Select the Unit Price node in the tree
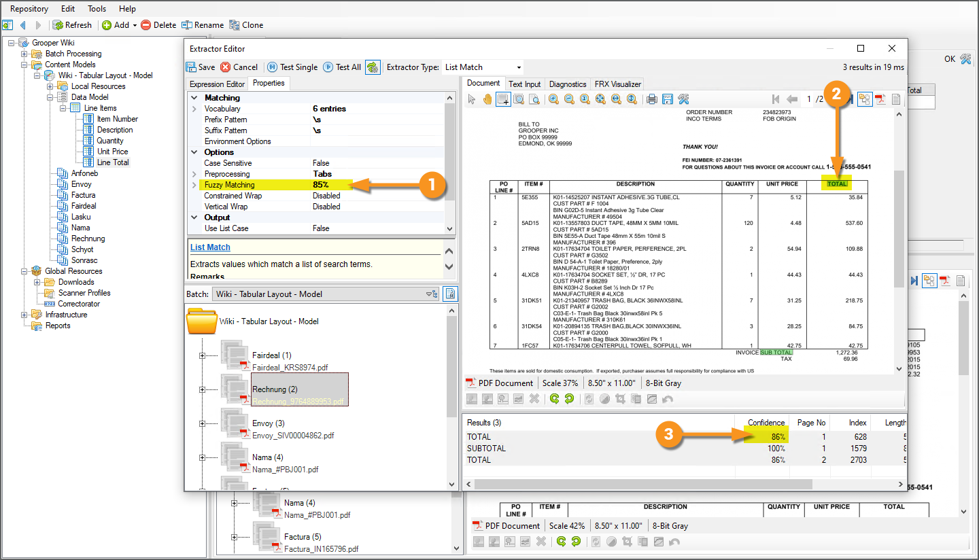Screen dimensions: 979x560 coord(112,152)
